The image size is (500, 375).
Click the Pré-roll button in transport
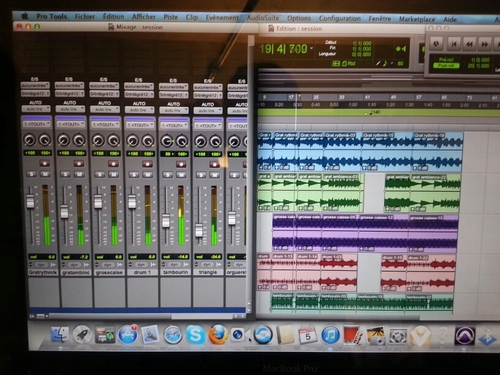(447, 60)
